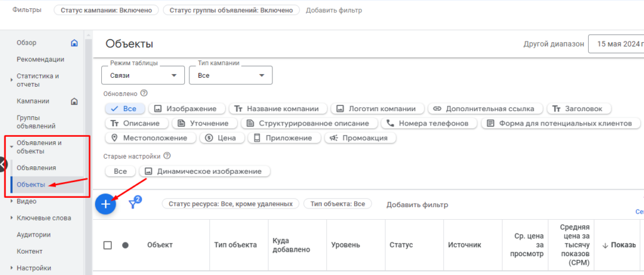Filter by Структурированное описание chip
This screenshot has height=275, width=644.
(309, 123)
